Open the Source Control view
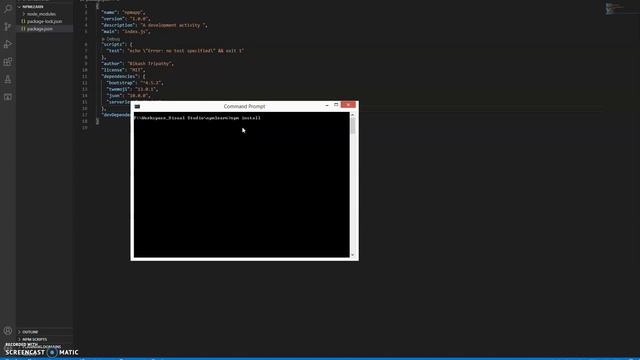The image size is (640, 360). [7, 27]
